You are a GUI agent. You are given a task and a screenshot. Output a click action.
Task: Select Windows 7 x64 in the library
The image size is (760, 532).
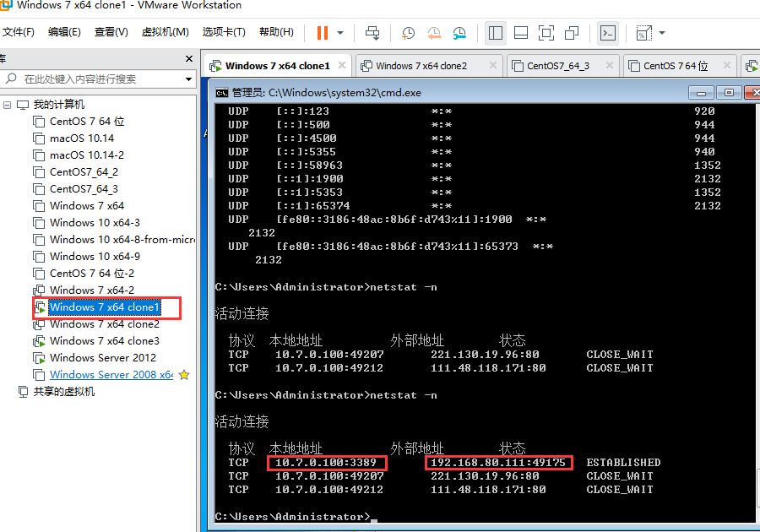tap(87, 206)
